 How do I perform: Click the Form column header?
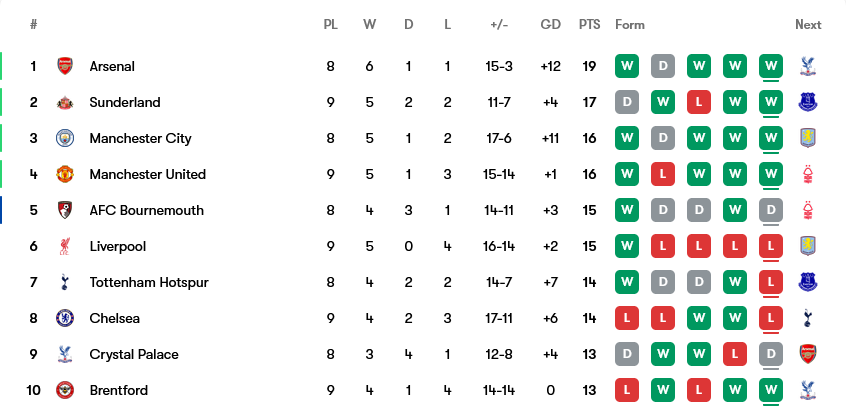pyautogui.click(x=630, y=24)
